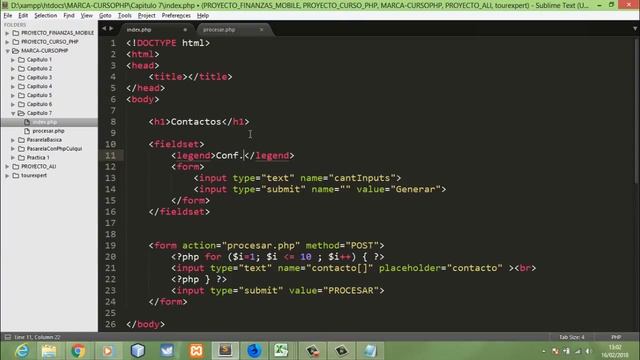The height and width of the screenshot is (360, 640).
Task: Click the unsaved dot on index.php tab
Action: [185, 30]
